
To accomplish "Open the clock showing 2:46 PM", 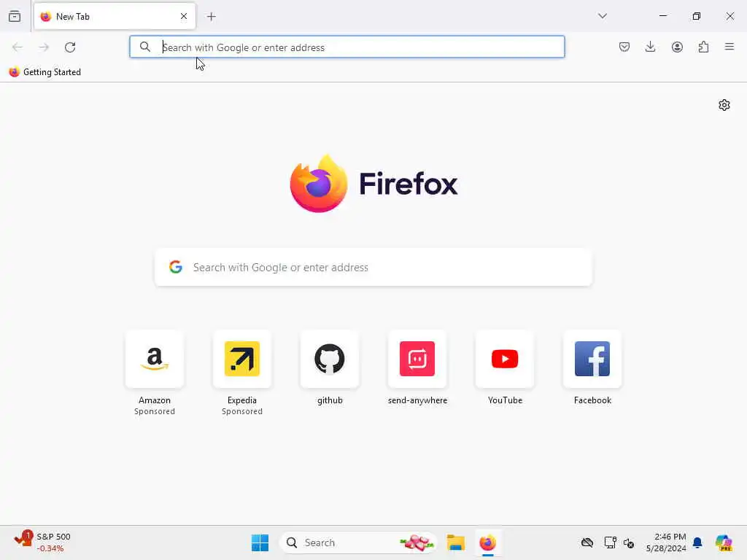I will (x=666, y=542).
